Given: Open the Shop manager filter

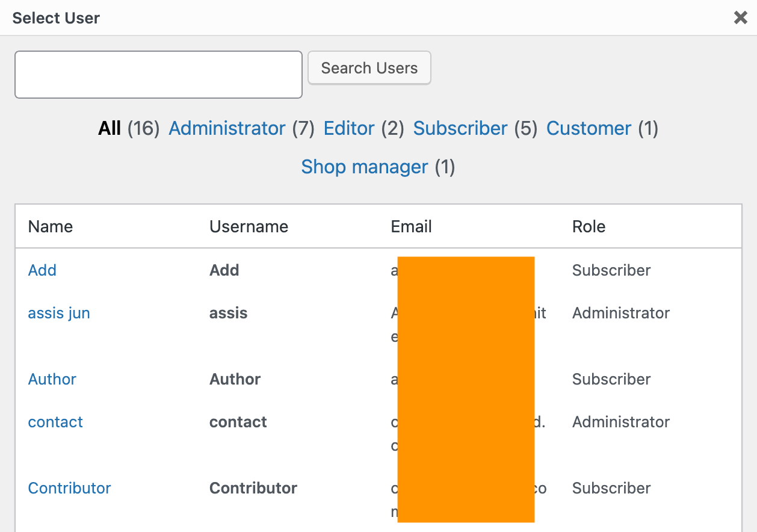Looking at the screenshot, I should [365, 167].
